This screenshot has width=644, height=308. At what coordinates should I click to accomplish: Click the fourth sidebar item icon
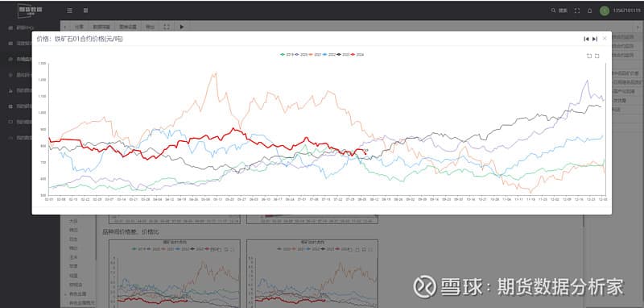coord(10,75)
